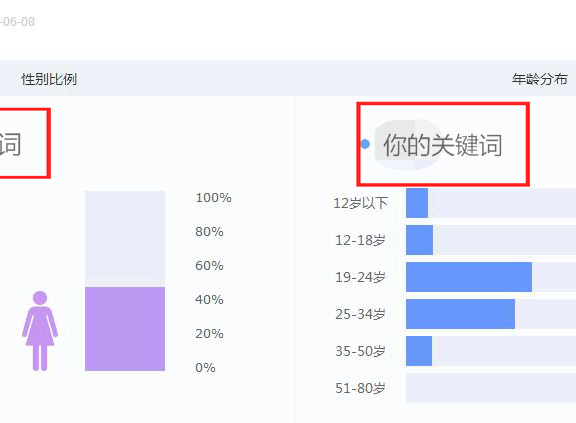
Task: Select the 年龄分布 section heading
Action: click(x=540, y=79)
